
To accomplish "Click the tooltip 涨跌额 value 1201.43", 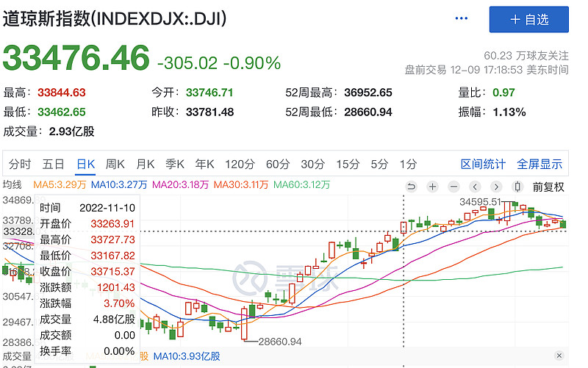I will 116,288.
